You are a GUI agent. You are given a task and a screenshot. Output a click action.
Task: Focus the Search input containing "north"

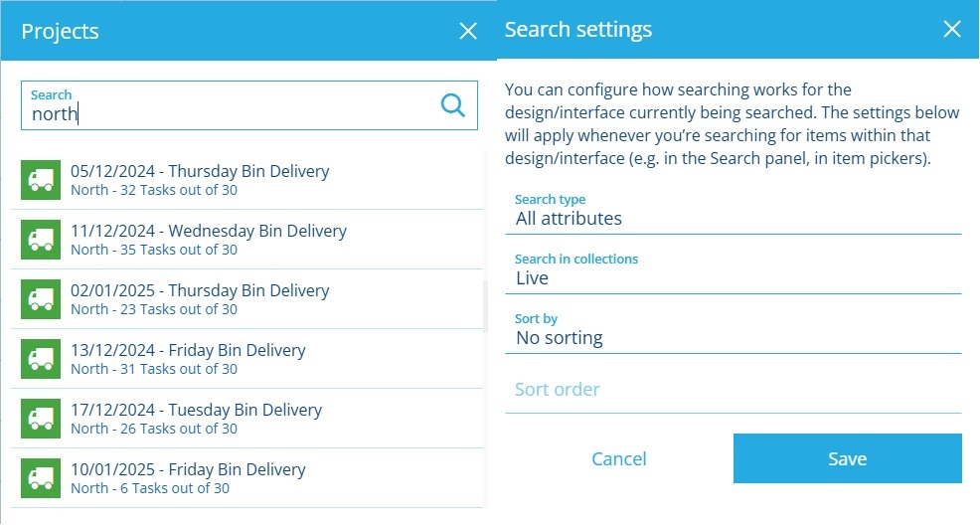229,113
